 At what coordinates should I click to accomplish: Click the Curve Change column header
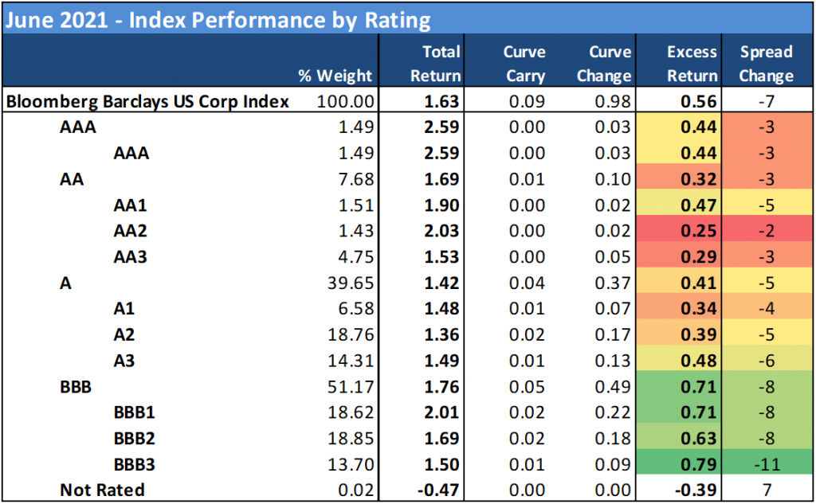610,64
